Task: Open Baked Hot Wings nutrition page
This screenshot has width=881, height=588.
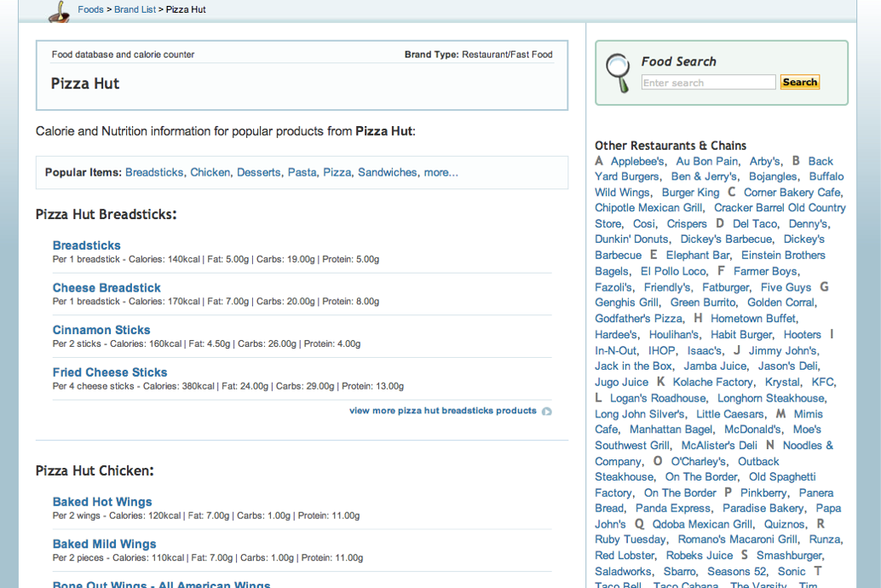Action: point(102,502)
